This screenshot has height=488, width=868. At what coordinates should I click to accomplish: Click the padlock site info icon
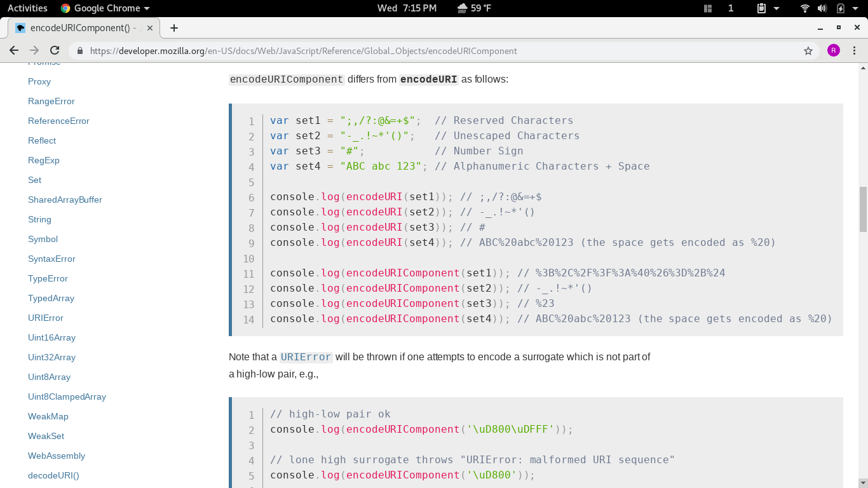(x=80, y=51)
